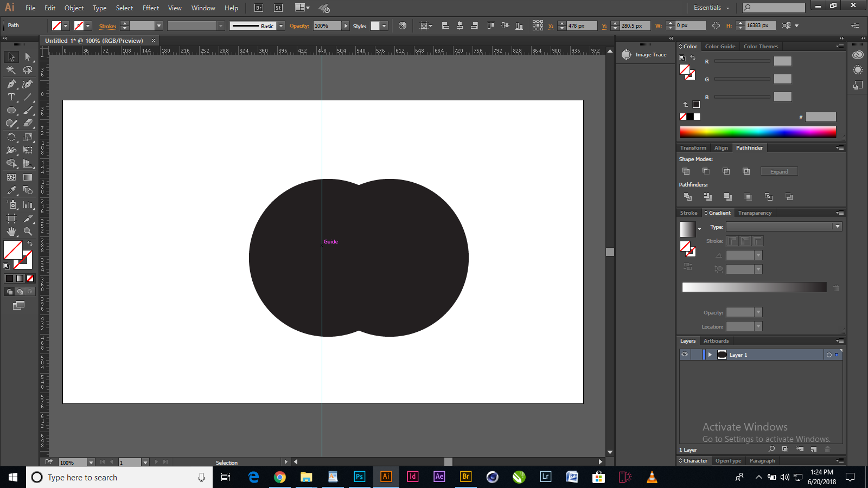Open the Effect menu
The image size is (868, 488).
point(151,8)
